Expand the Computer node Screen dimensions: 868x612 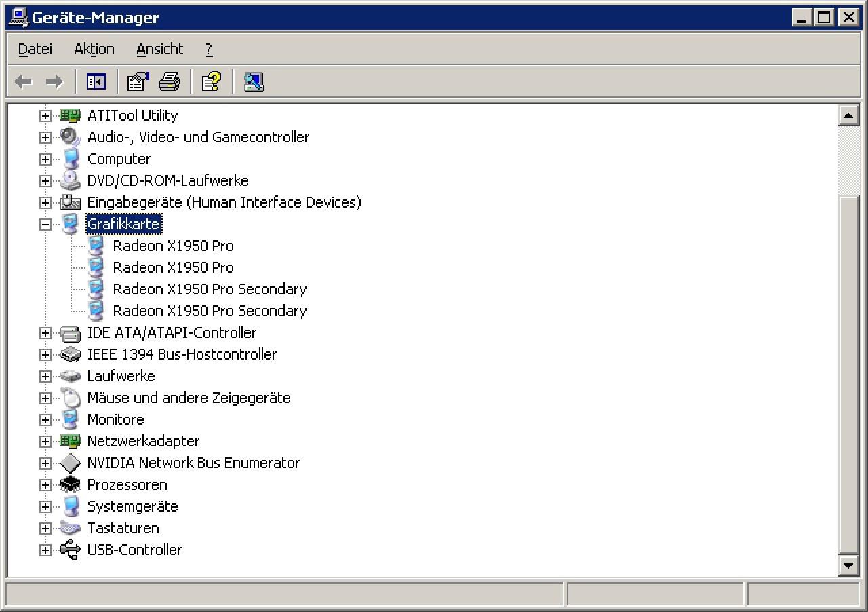[x=45, y=159]
